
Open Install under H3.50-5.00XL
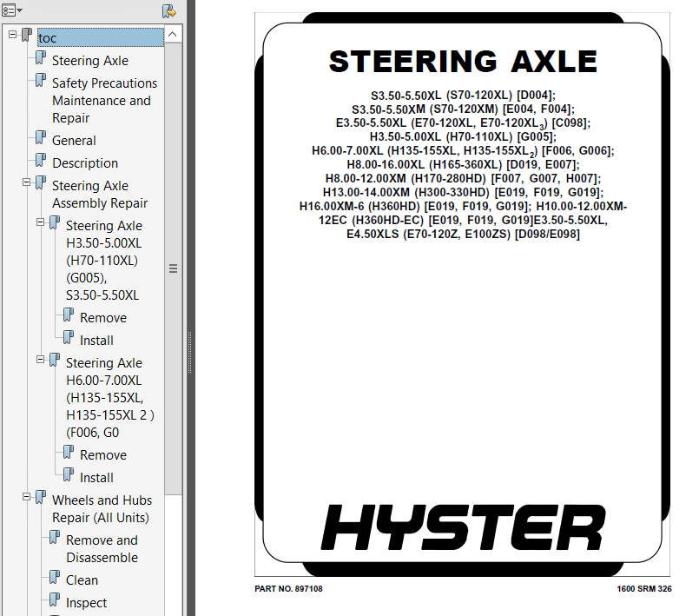pos(96,341)
